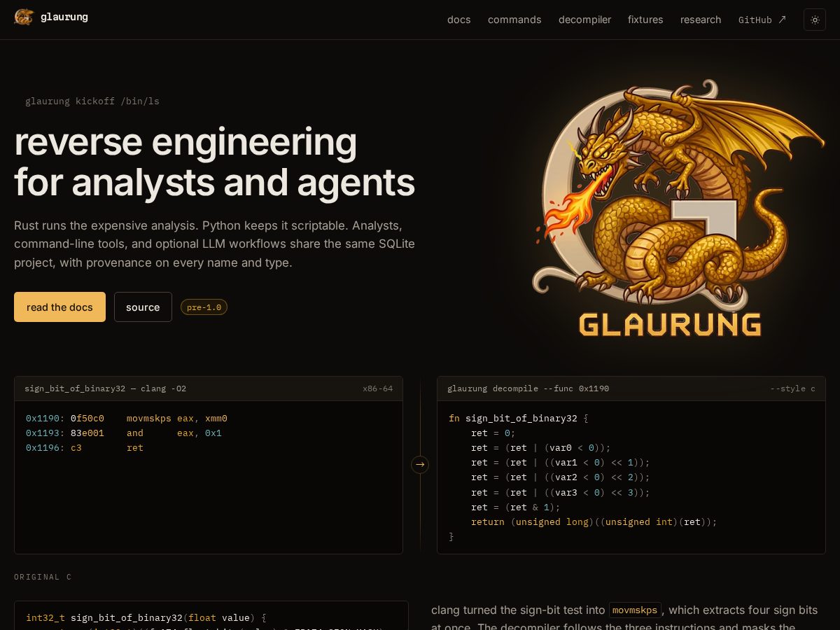The height and width of the screenshot is (630, 840).
Task: Click the 'reverse engineering for analysts and agents' heading
Action: coord(214,162)
